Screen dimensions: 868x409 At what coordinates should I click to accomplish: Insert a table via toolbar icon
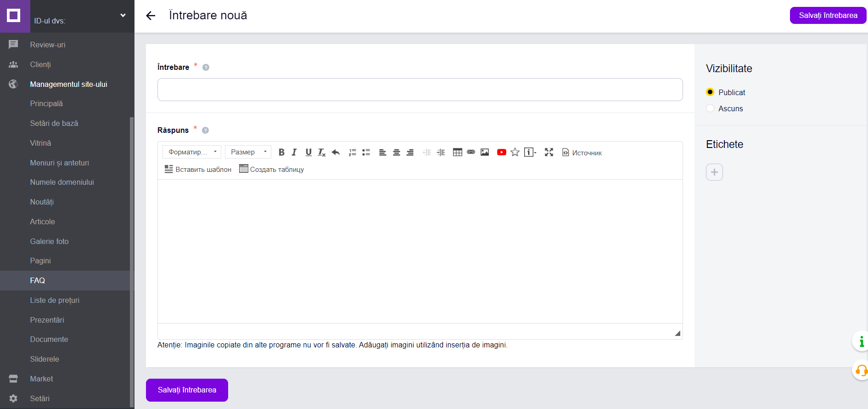click(x=458, y=152)
